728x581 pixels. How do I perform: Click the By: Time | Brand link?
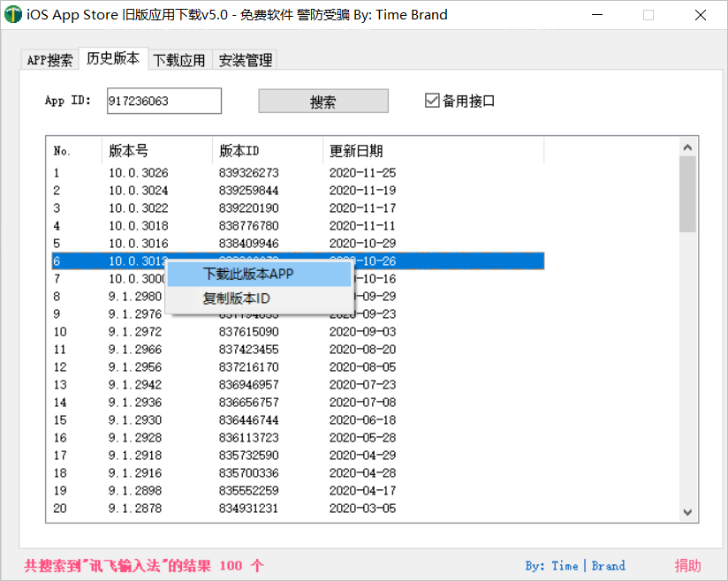click(x=574, y=566)
